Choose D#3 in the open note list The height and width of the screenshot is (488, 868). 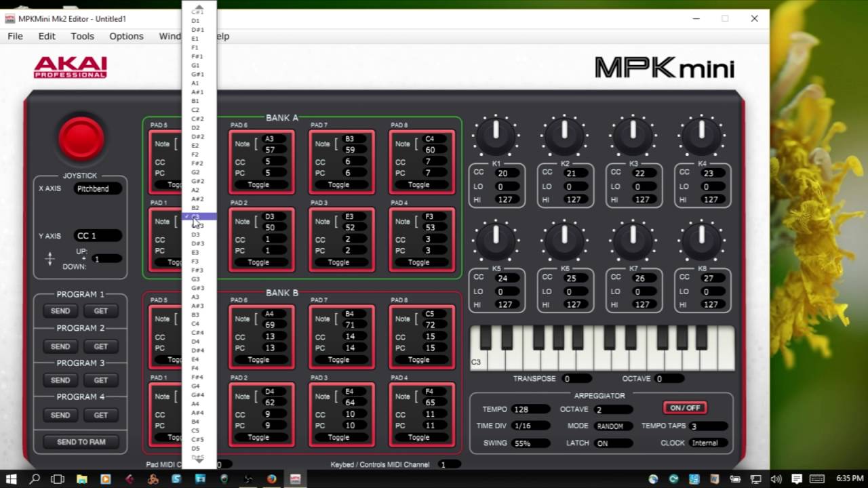pyautogui.click(x=198, y=243)
